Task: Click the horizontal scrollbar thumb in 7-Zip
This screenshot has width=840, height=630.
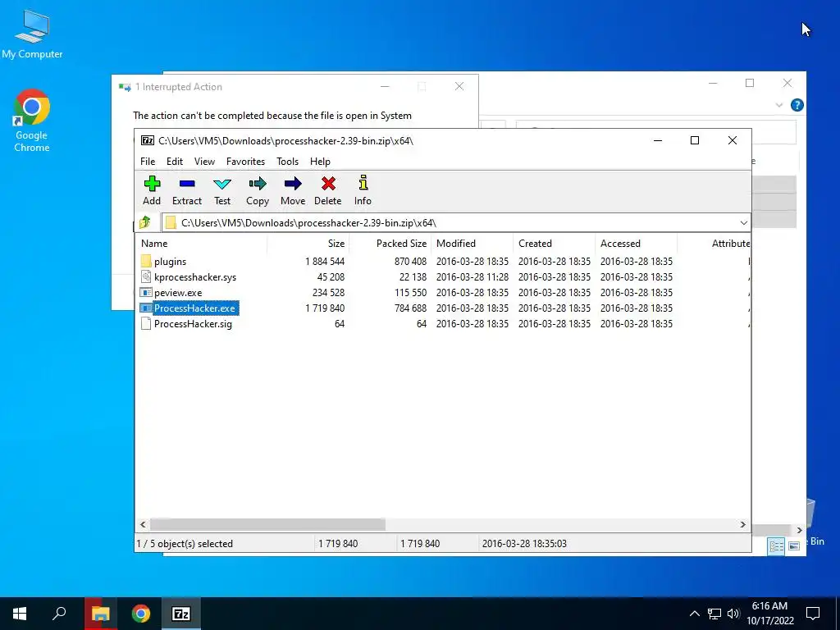Action: [x=267, y=524]
